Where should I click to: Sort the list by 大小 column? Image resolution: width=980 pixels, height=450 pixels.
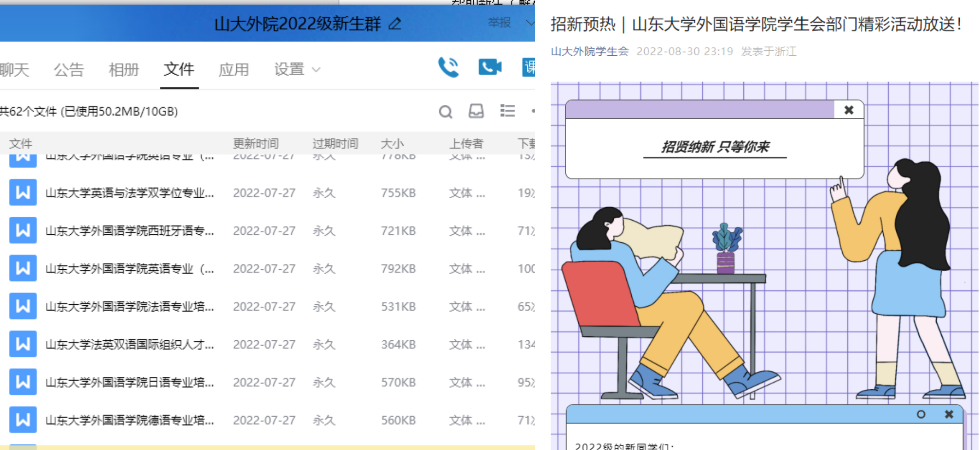click(x=392, y=143)
